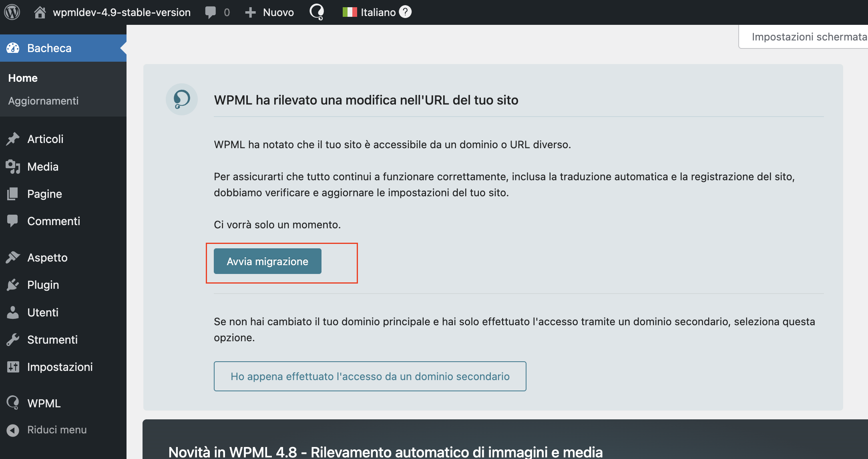Click the Media sidebar icon

point(13,167)
